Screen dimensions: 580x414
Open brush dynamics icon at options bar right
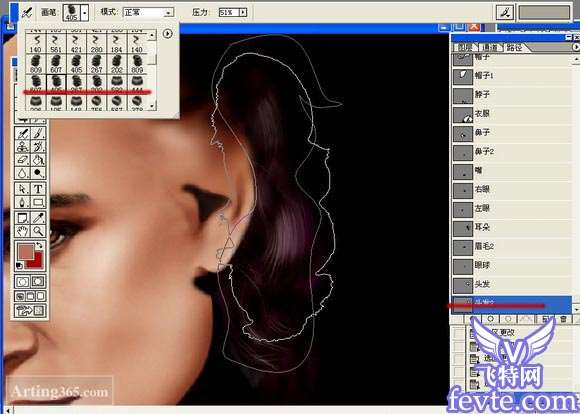tap(505, 12)
